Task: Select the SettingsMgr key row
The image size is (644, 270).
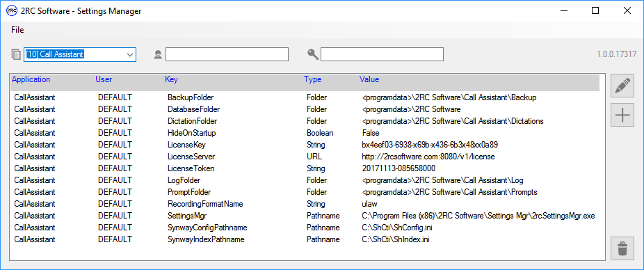Action: pyautogui.click(x=305, y=216)
